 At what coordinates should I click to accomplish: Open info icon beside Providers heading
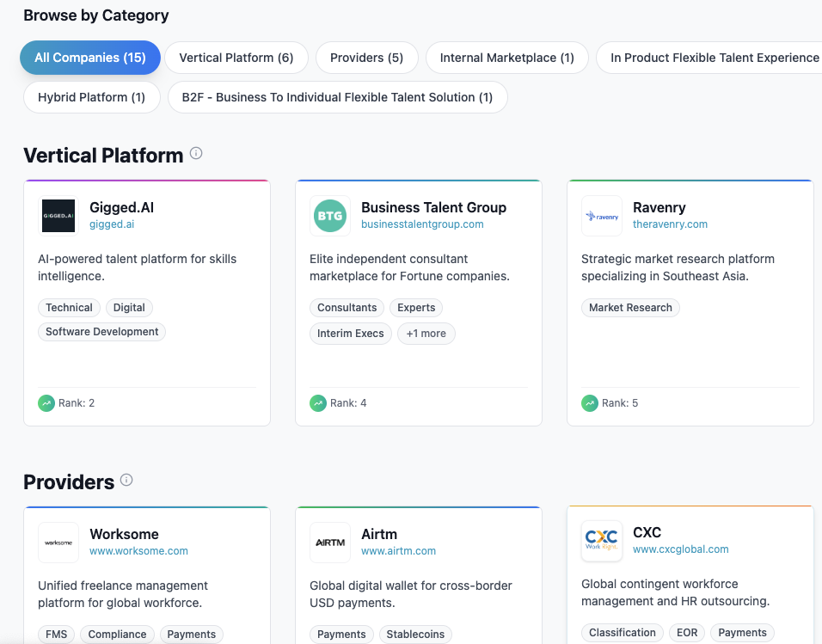click(126, 480)
